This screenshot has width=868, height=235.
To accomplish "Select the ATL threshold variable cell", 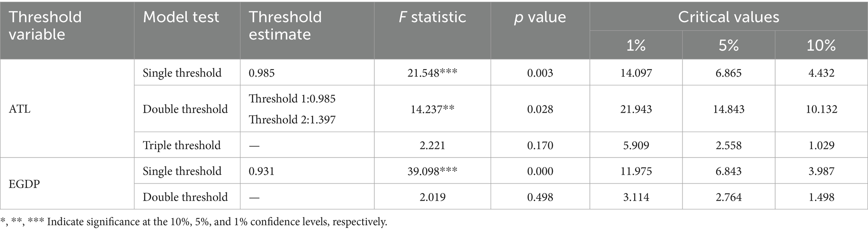I will 20,109.
